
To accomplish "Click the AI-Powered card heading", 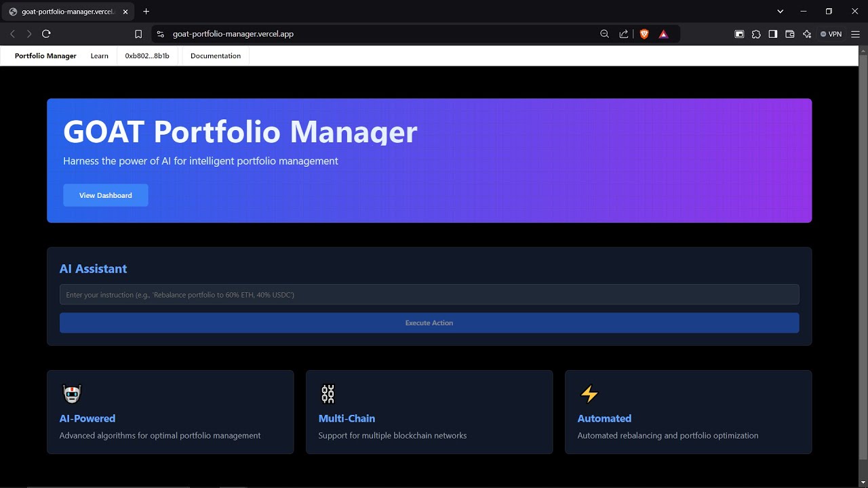I will coord(87,419).
